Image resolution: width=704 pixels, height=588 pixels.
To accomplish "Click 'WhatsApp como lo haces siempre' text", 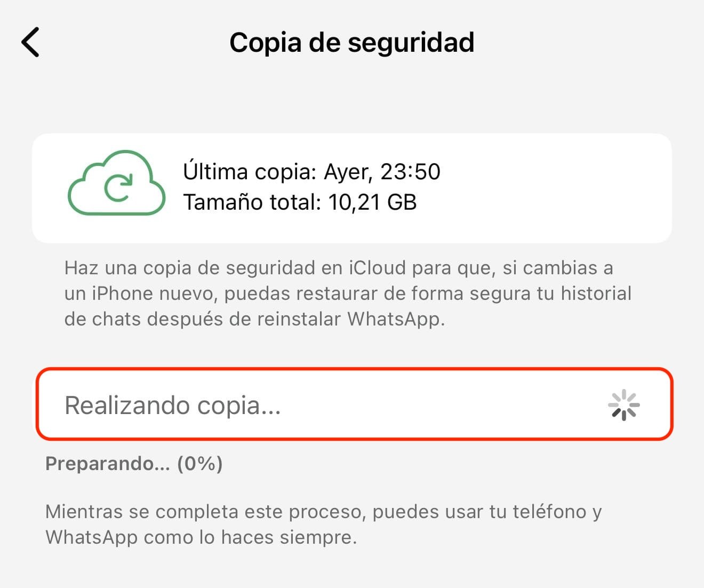I will click(x=201, y=537).
